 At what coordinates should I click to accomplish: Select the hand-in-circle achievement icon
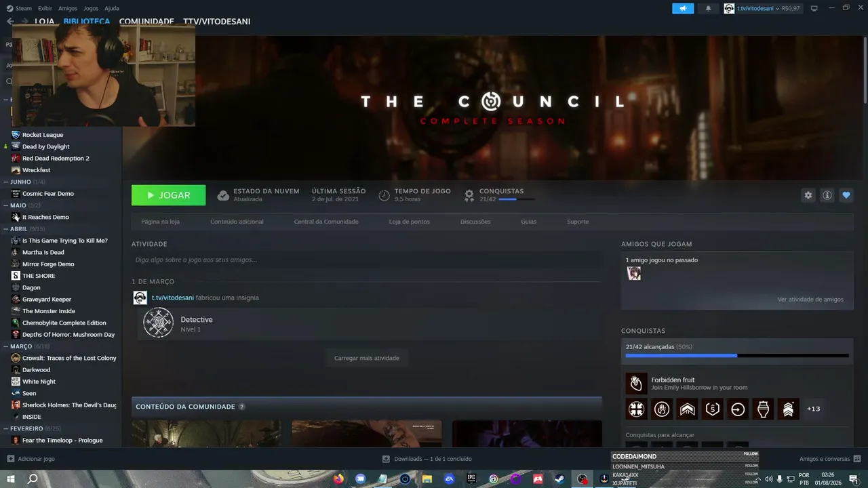[x=662, y=409]
